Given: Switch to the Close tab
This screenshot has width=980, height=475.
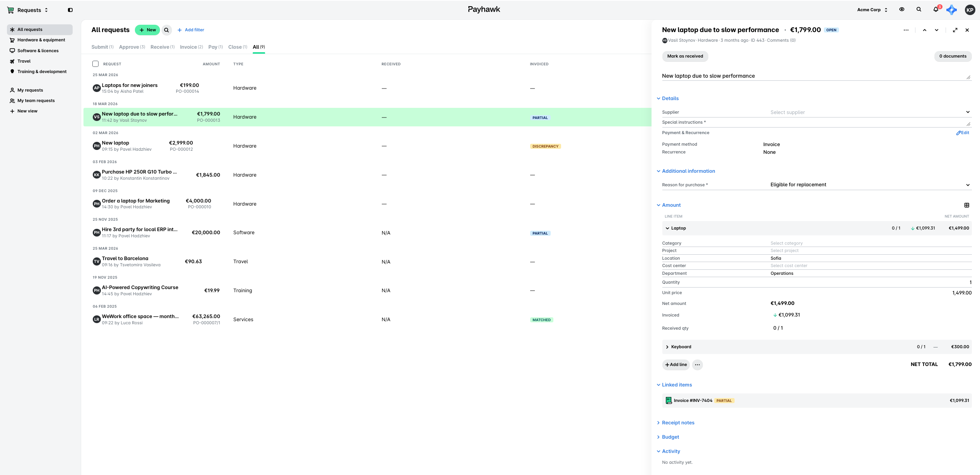Looking at the screenshot, I should (238, 47).
